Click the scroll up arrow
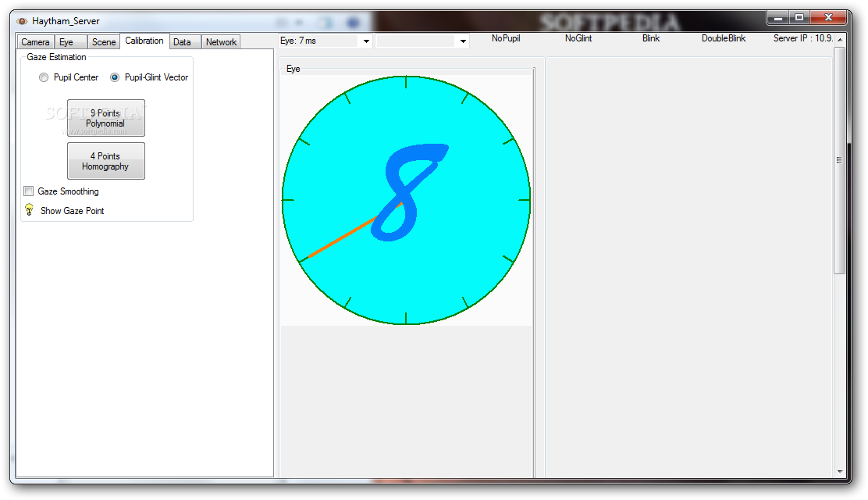The height and width of the screenshot is (500, 868). pos(840,40)
